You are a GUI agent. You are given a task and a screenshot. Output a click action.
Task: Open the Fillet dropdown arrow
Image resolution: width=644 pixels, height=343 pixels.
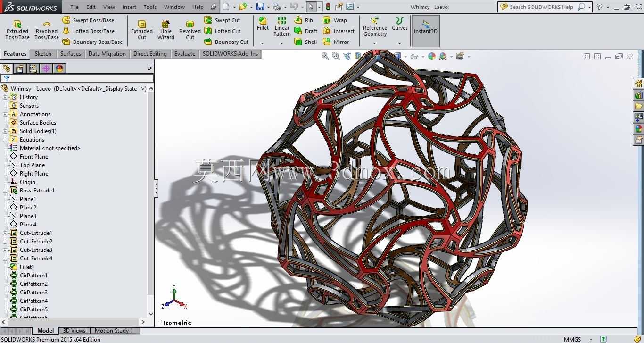263,43
